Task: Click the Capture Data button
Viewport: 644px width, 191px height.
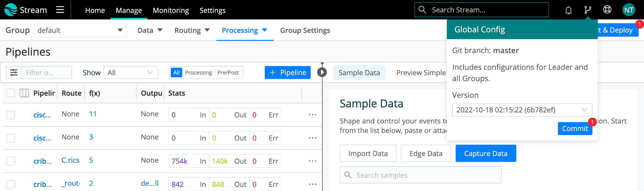Action: pos(486,154)
